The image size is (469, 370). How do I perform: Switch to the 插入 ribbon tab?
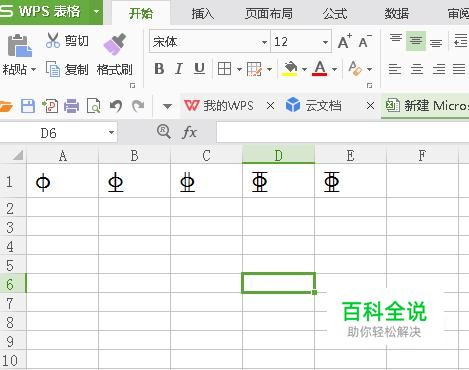[203, 14]
